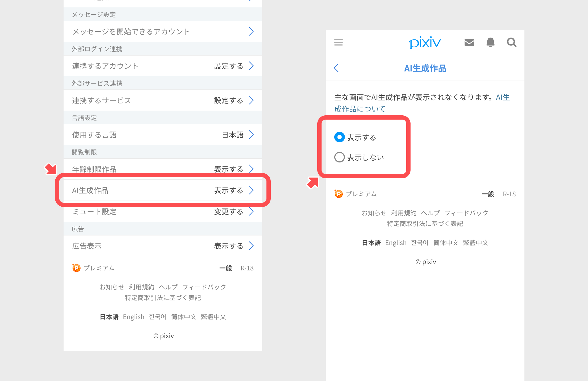This screenshot has height=381, width=588.
Task: Click the premium P icon on the right panel
Action: pyautogui.click(x=338, y=194)
